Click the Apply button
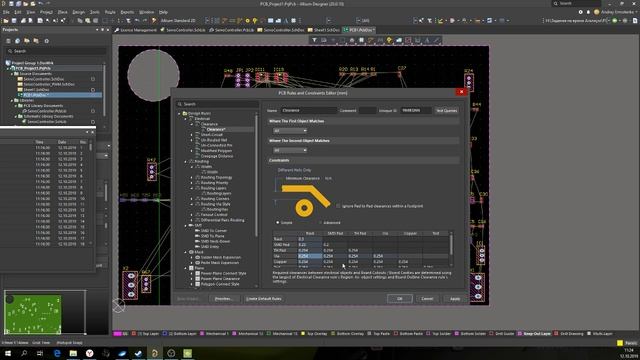 pyautogui.click(x=455, y=299)
